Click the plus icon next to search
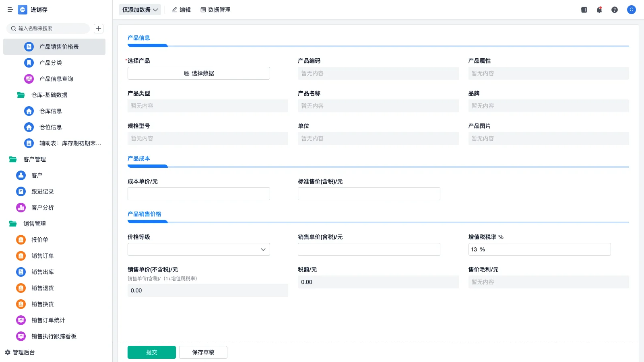The height and width of the screenshot is (362, 644). (99, 29)
